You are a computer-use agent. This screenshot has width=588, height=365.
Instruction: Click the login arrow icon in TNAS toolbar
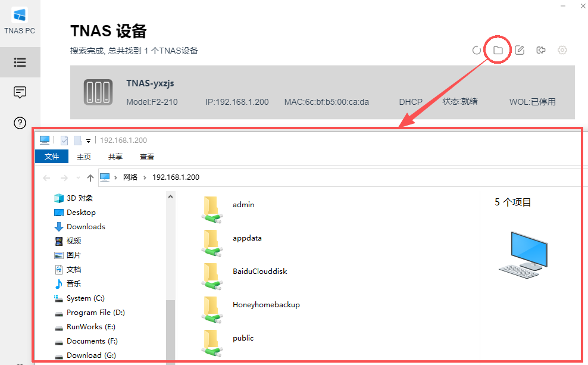541,50
